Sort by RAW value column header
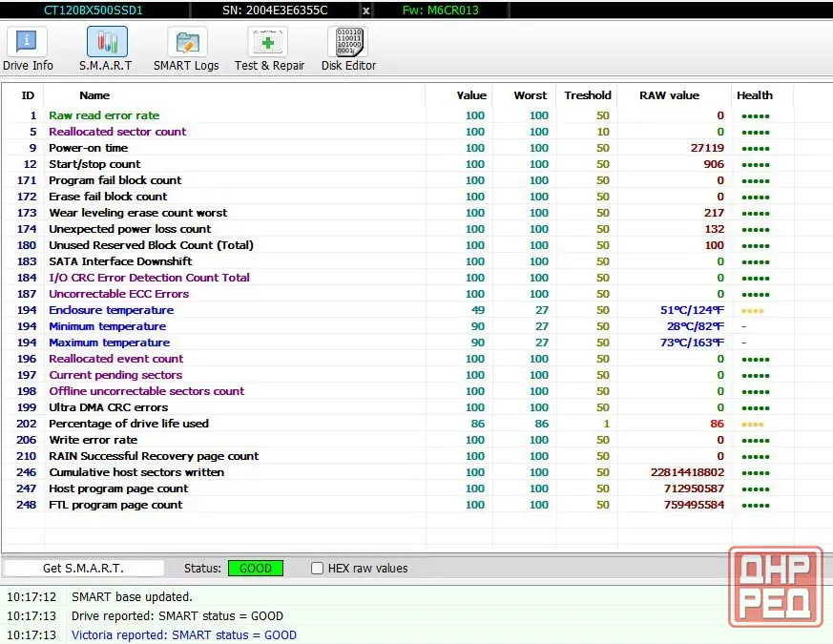Viewport: 833px width, 644px height. pyautogui.click(x=670, y=95)
